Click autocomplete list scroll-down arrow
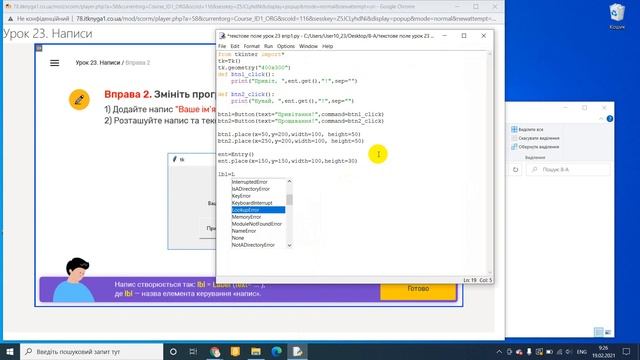This screenshot has height=360, width=640. [289, 245]
